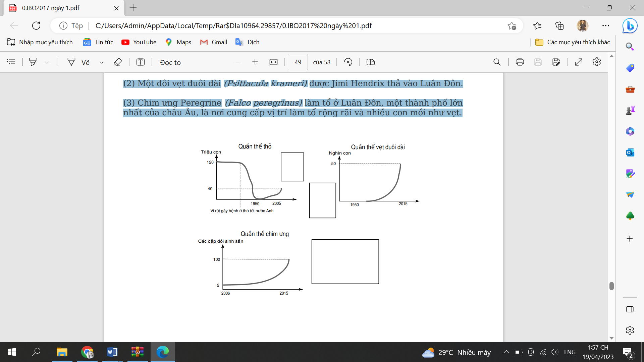Add a text box to PDF
This screenshot has width=644, height=362.
141,62
